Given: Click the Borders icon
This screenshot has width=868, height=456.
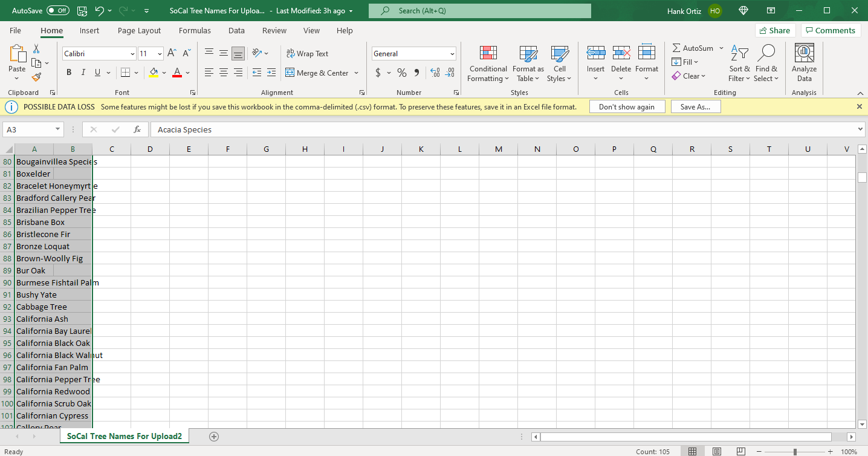Looking at the screenshot, I should [125, 73].
